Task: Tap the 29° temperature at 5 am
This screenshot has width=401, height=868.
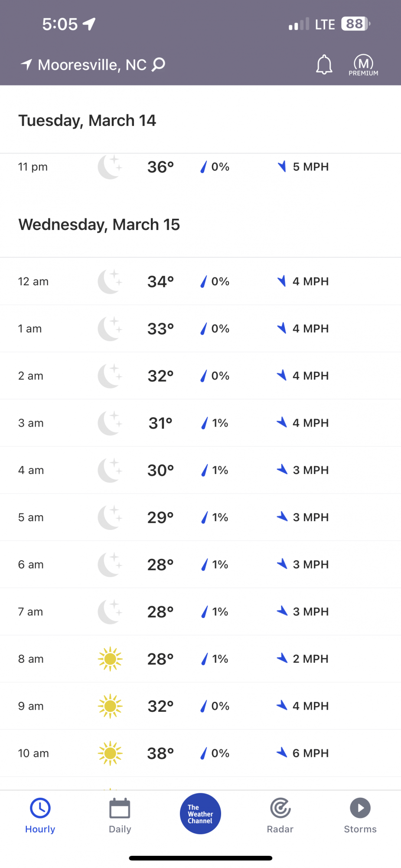Action: tap(160, 517)
